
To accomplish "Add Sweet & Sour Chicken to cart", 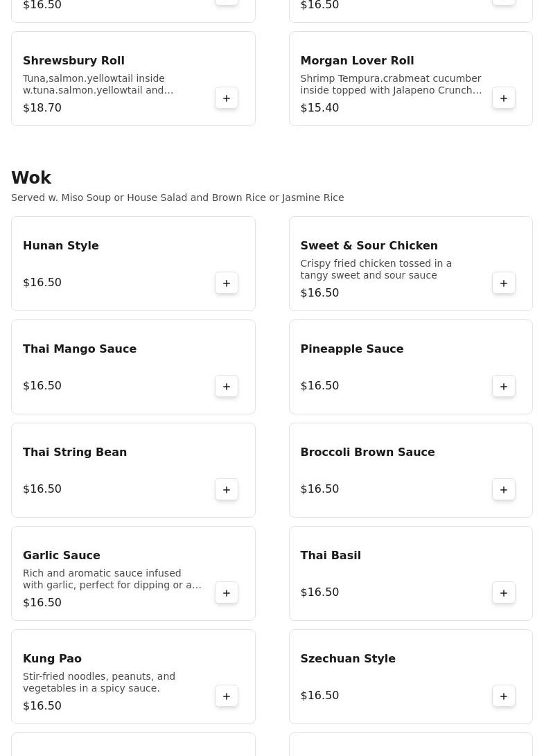I will pyautogui.click(x=504, y=283).
